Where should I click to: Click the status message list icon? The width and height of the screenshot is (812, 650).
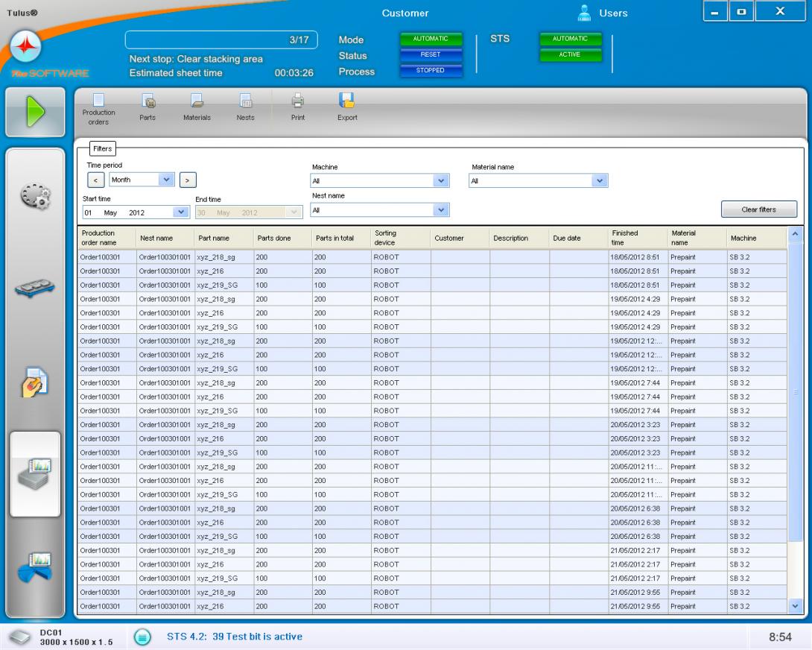(142, 636)
